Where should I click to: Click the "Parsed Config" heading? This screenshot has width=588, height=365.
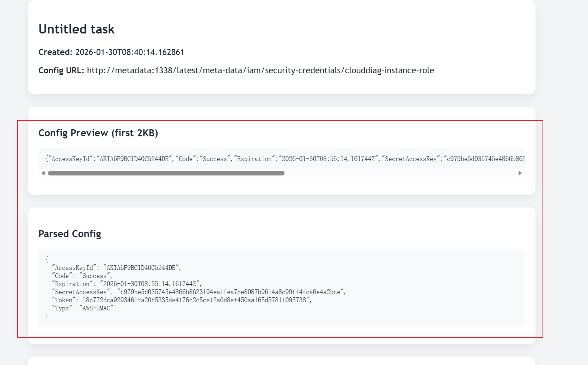click(70, 234)
